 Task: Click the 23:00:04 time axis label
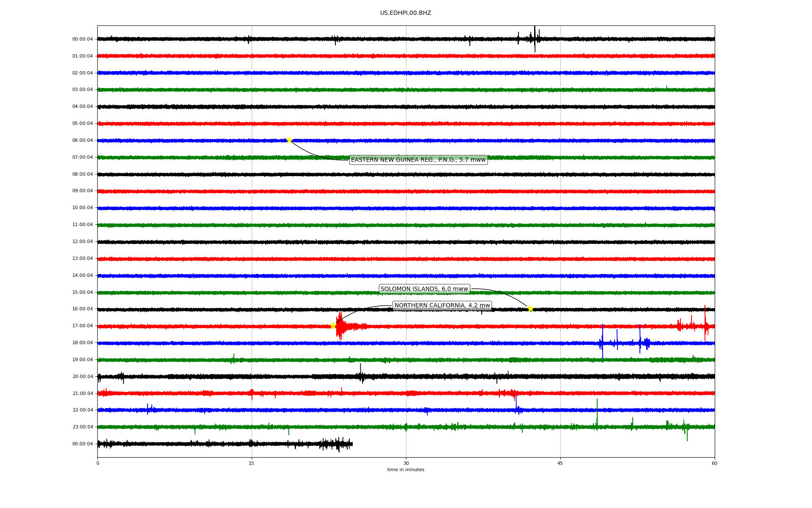coord(82,427)
